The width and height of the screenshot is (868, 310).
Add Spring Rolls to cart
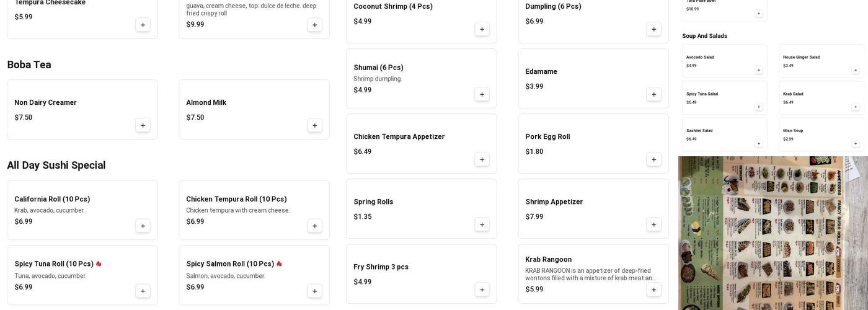click(x=482, y=224)
